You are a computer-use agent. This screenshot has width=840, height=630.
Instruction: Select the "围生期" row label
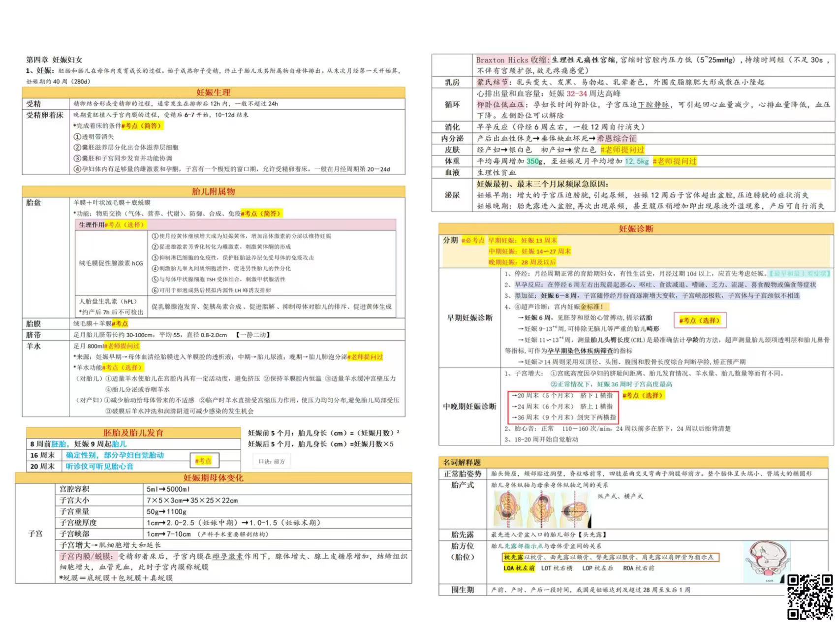tap(462, 590)
